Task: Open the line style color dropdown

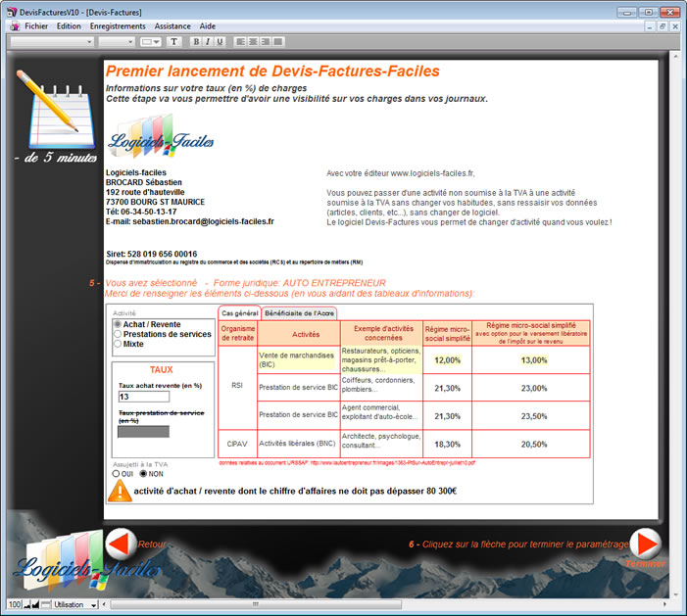Action: (x=151, y=42)
